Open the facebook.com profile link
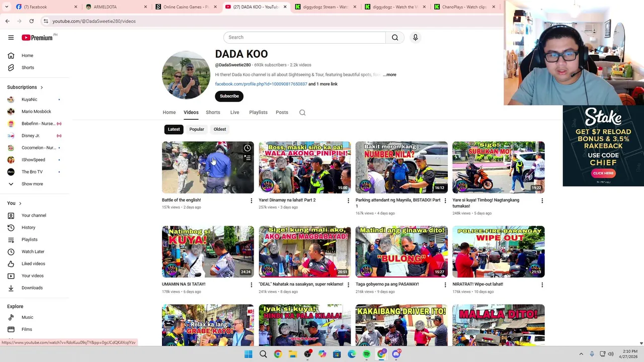 261,84
